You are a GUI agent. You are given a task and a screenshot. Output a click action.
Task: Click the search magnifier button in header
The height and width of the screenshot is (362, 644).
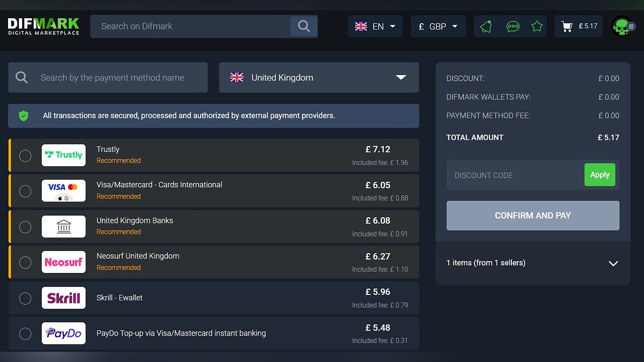pyautogui.click(x=304, y=26)
